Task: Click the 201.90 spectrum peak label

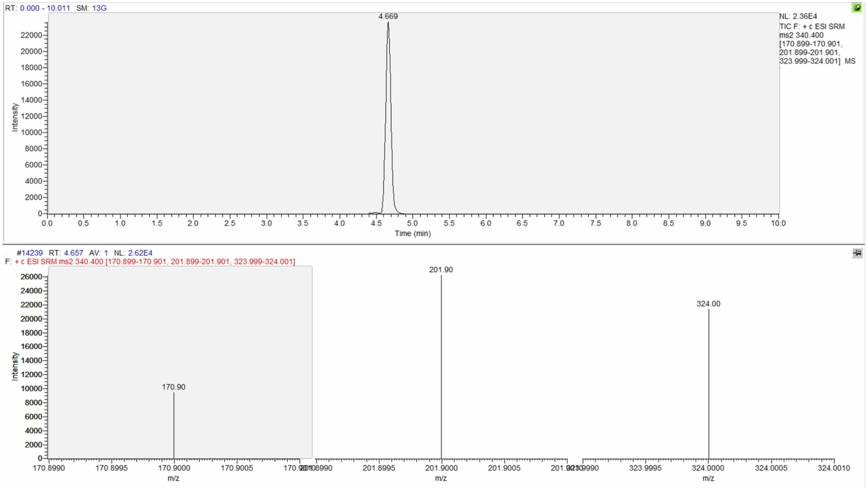Action: [441, 270]
